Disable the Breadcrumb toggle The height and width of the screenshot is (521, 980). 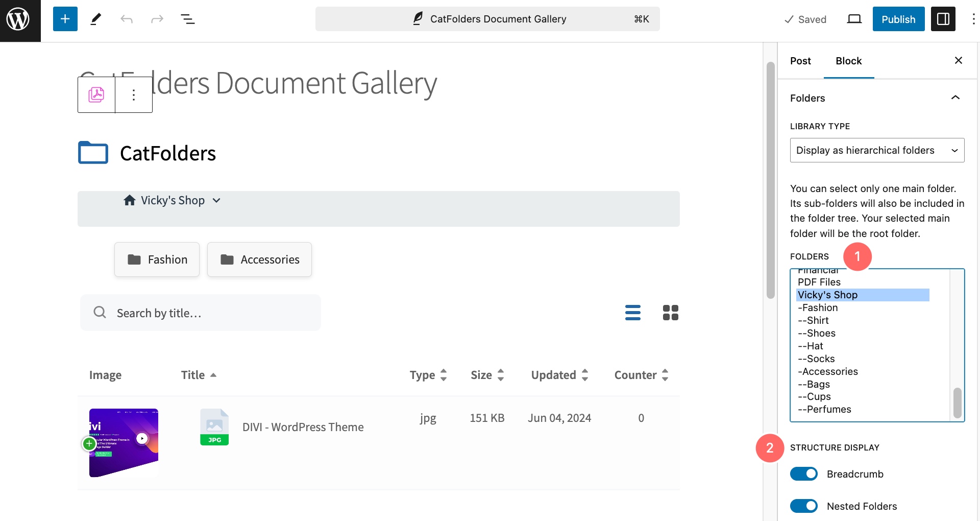pyautogui.click(x=803, y=474)
